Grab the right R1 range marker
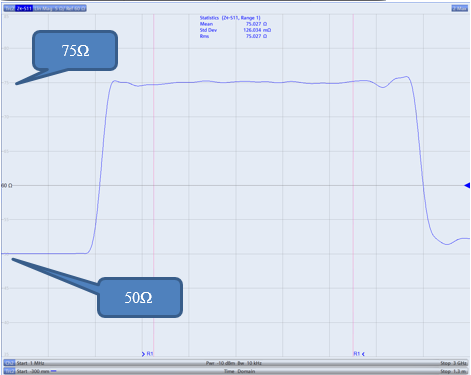 tap(359, 354)
